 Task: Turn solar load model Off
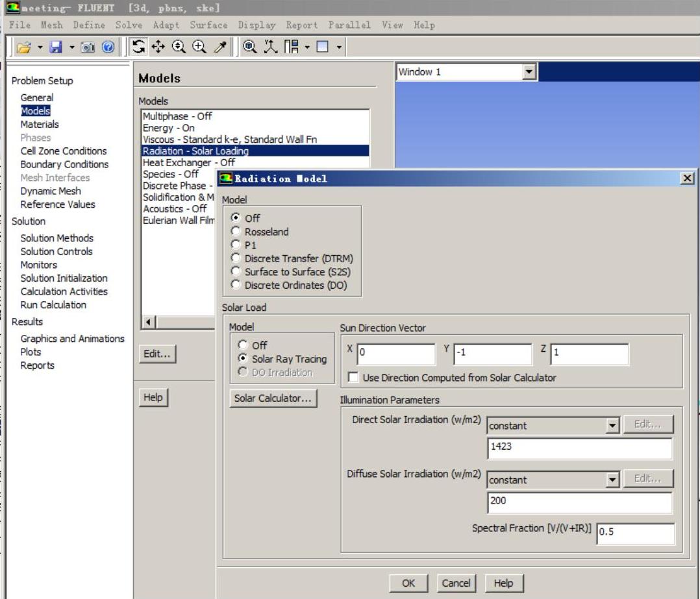[x=244, y=345]
